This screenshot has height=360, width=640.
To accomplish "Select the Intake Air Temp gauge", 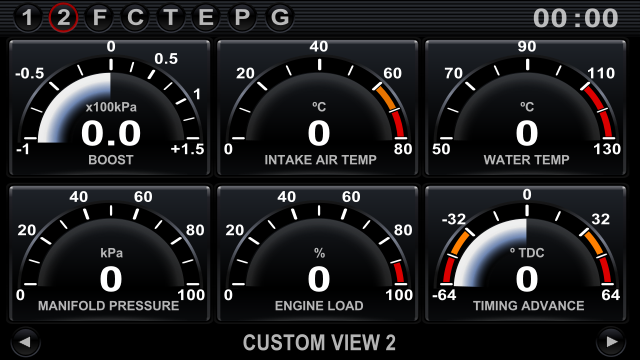I will [x=318, y=108].
